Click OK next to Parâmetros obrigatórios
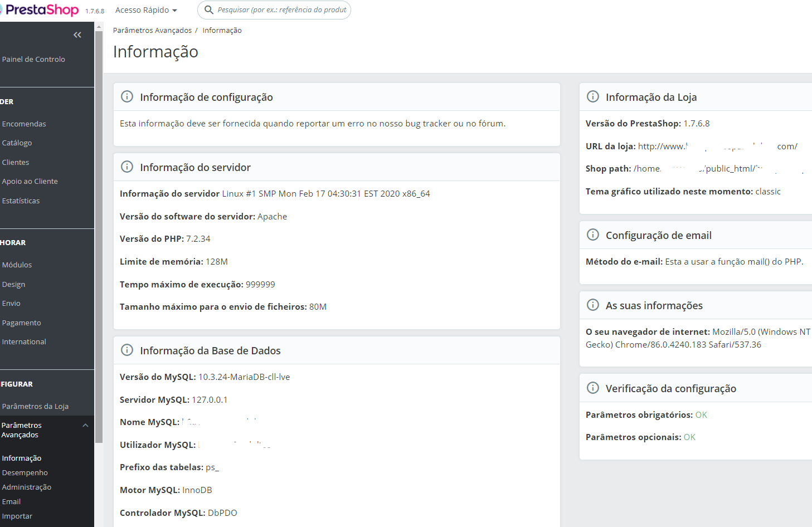The width and height of the screenshot is (812, 527). click(x=701, y=414)
